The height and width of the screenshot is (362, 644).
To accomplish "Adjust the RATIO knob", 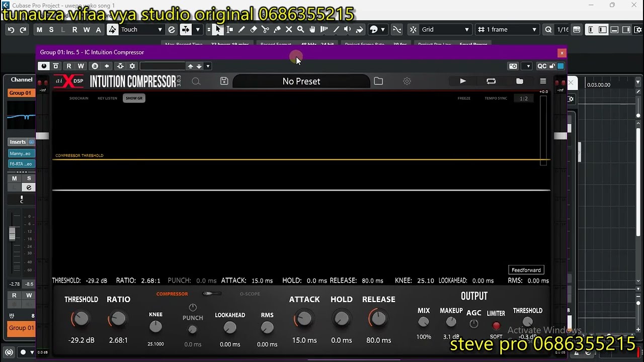I will pos(118,318).
